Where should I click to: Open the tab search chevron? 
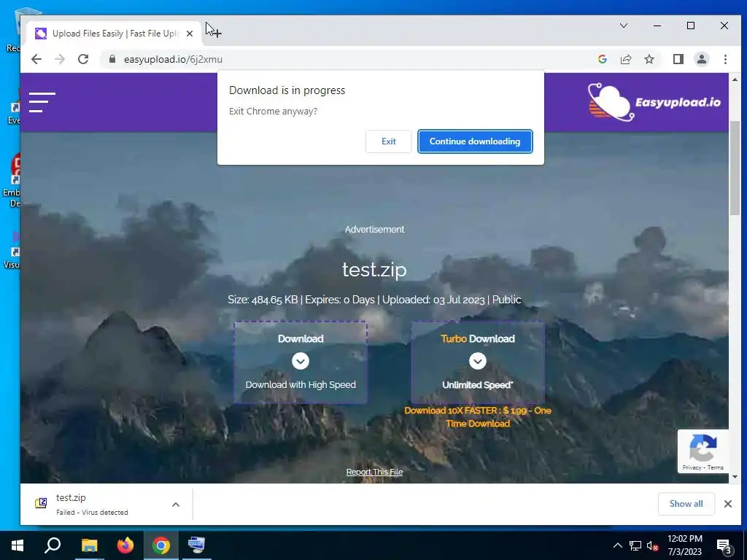pos(623,26)
